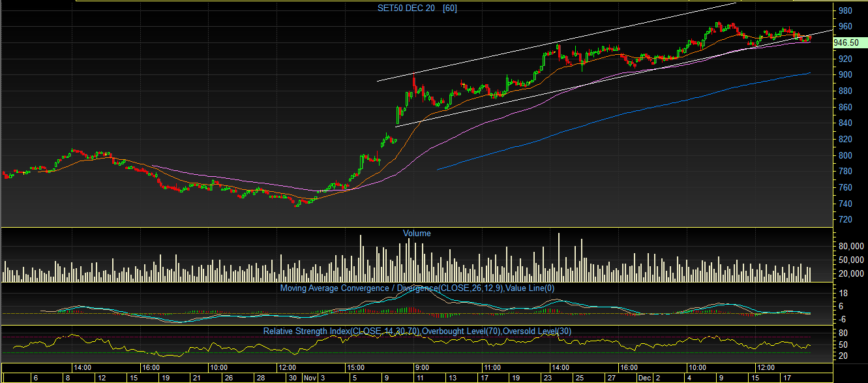Click date 28 on the date axis
868x383 pixels.
[x=260, y=378]
